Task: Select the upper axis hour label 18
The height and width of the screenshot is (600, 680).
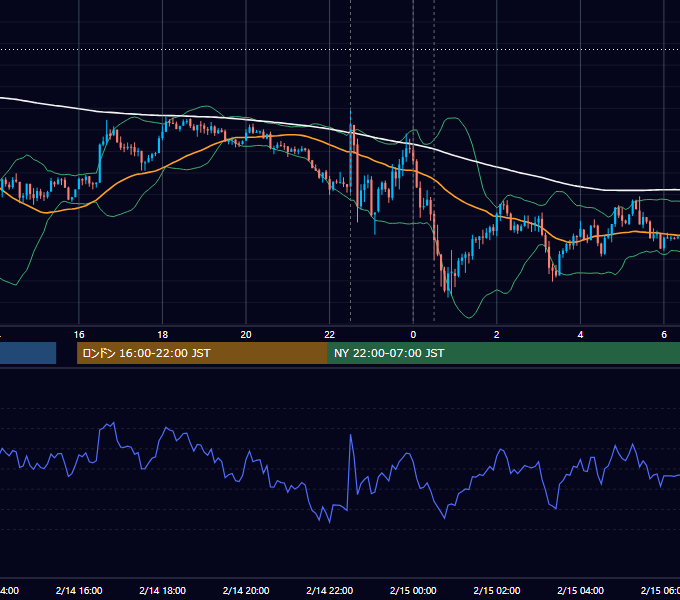Action: (x=163, y=335)
